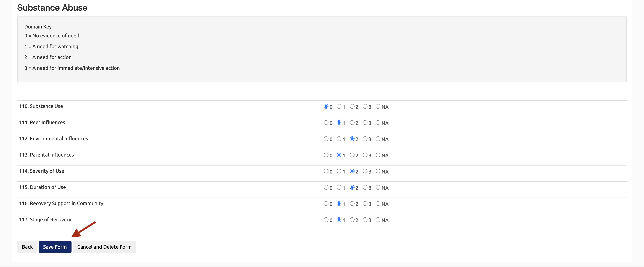Select rating 2 for Parental Influences
Viewport: 644px width, 267px height.
tap(352, 155)
